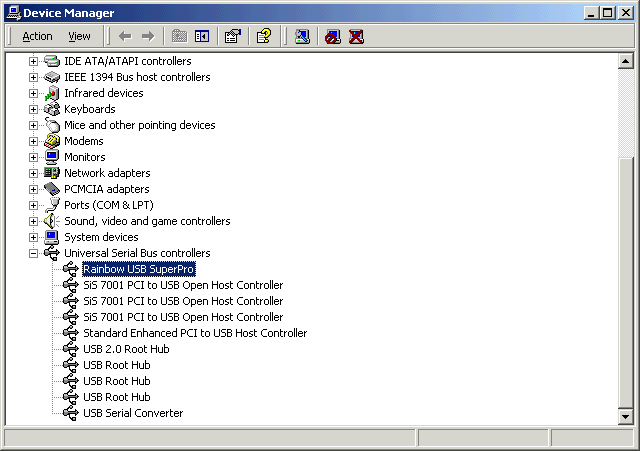The height and width of the screenshot is (451, 640).
Task: Click the Forward arrow toolbar button
Action: (x=148, y=37)
